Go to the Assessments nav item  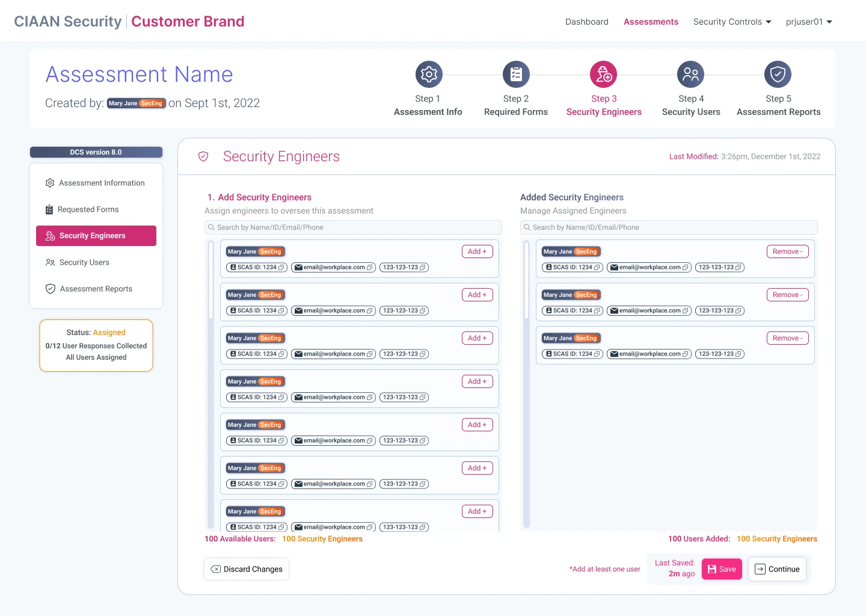651,22
